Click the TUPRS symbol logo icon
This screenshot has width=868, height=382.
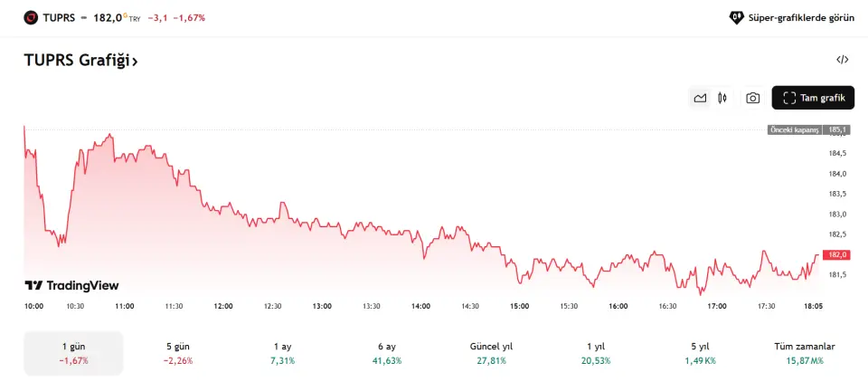click(31, 17)
